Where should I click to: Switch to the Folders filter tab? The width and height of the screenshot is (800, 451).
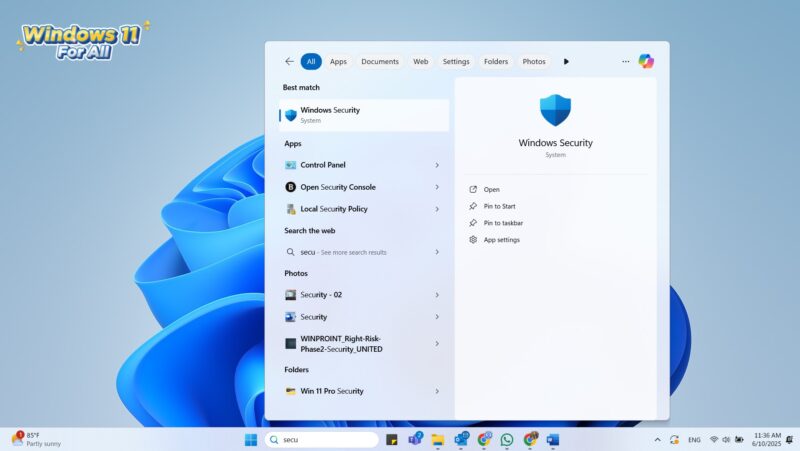click(x=496, y=61)
